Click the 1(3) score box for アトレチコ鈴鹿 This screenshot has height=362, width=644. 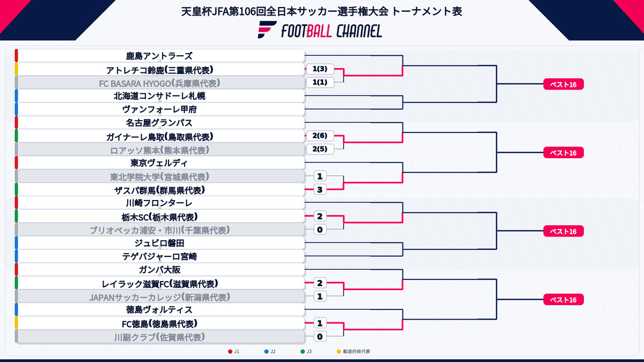(x=320, y=69)
